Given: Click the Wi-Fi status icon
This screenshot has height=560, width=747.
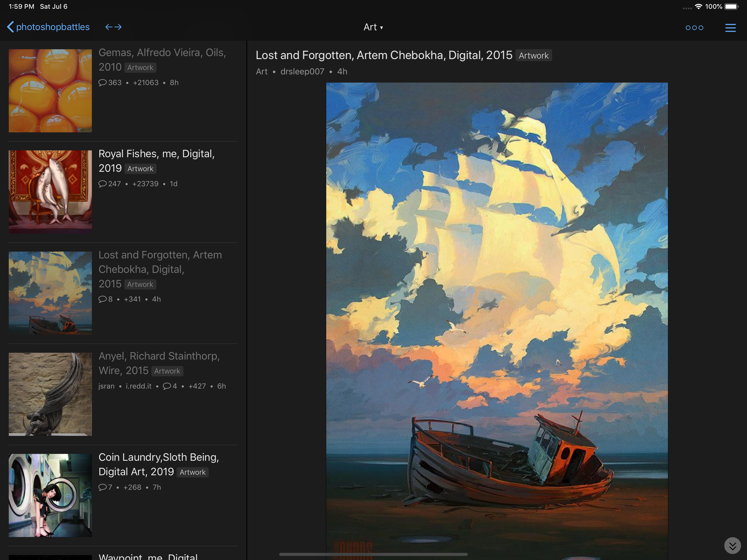Looking at the screenshot, I should [x=698, y=6].
